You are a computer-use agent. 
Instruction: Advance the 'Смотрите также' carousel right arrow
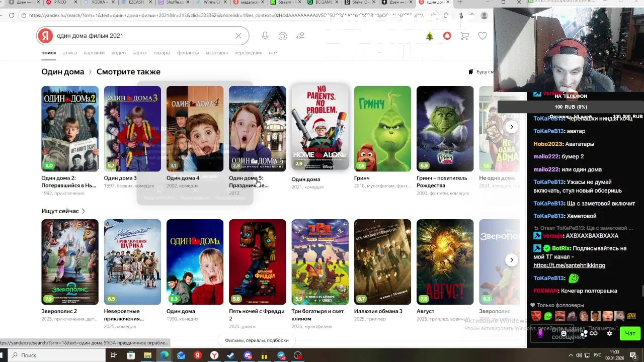511,127
